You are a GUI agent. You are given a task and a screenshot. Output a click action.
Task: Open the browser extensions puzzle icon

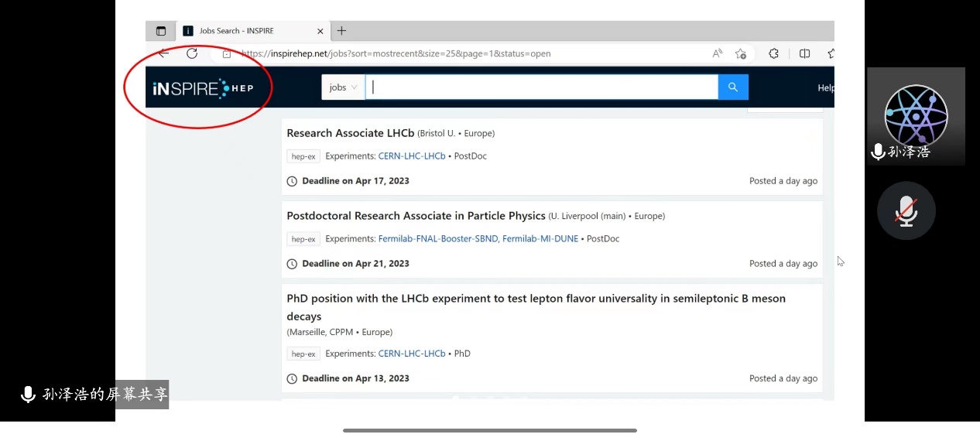click(x=773, y=53)
